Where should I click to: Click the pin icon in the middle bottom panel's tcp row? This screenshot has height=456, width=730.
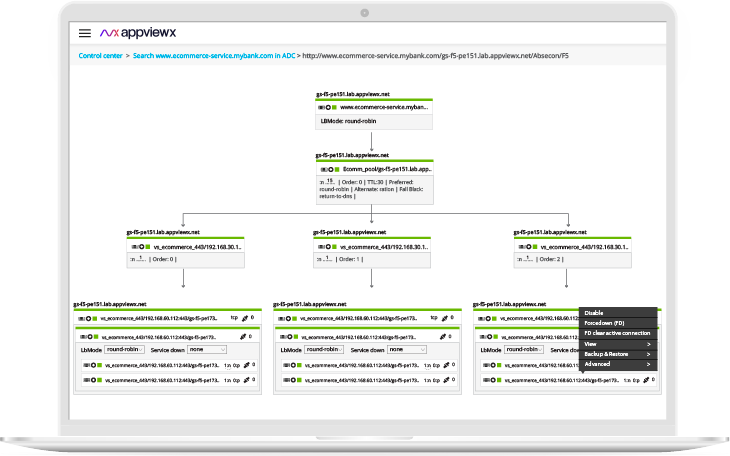441,318
